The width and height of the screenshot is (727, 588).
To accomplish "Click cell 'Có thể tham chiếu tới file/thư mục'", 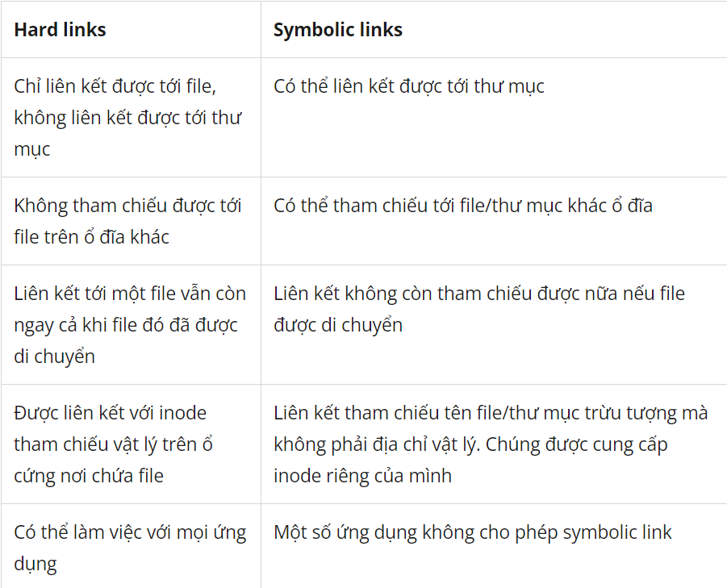I will tap(494, 221).
